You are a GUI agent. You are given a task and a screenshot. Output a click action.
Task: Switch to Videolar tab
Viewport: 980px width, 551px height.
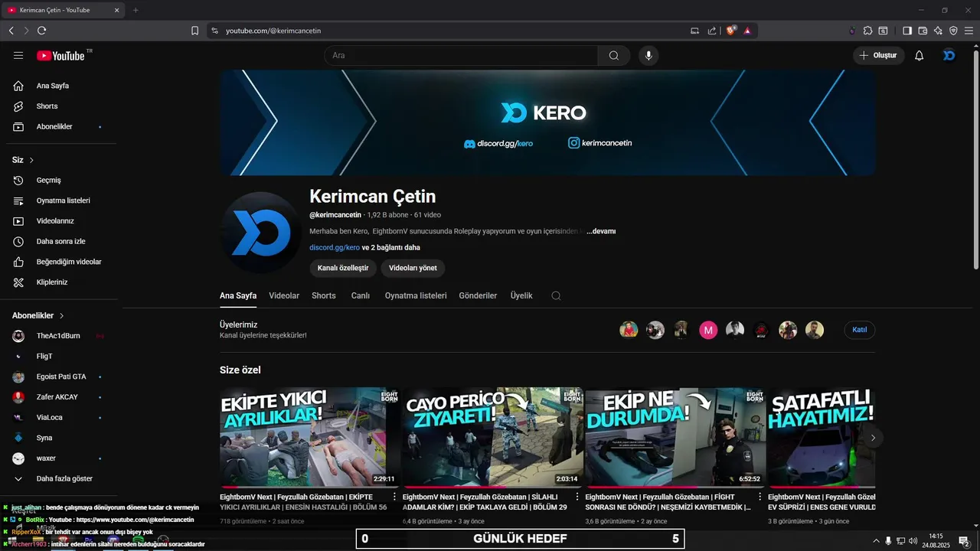pyautogui.click(x=284, y=295)
